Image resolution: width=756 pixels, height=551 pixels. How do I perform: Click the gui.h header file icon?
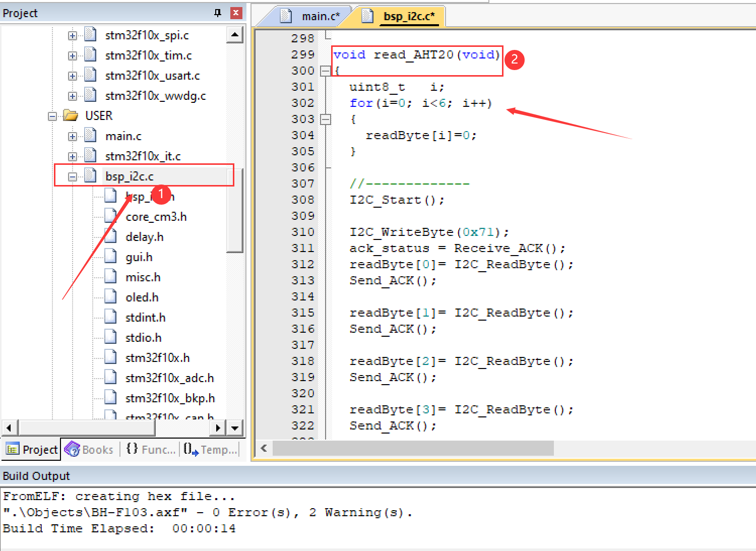pos(111,256)
